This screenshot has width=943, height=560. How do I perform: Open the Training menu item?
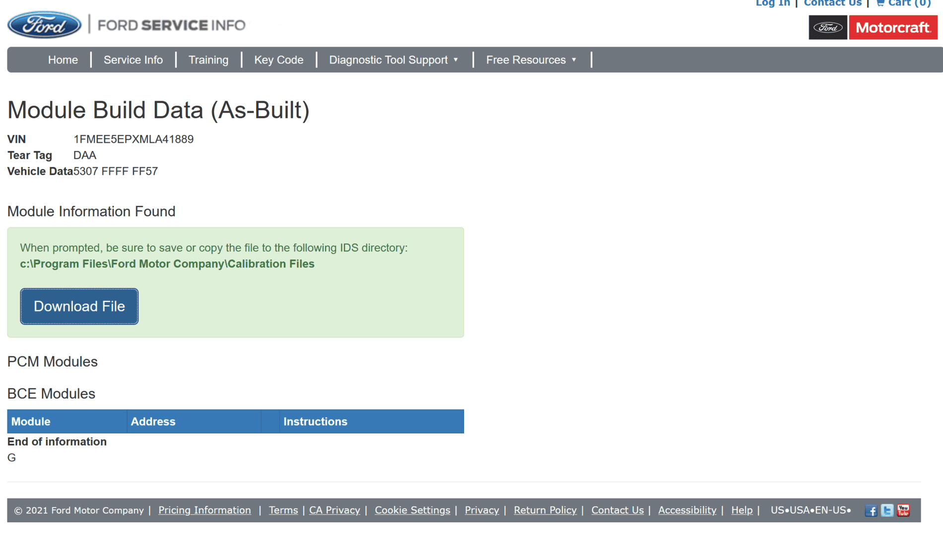pyautogui.click(x=208, y=60)
